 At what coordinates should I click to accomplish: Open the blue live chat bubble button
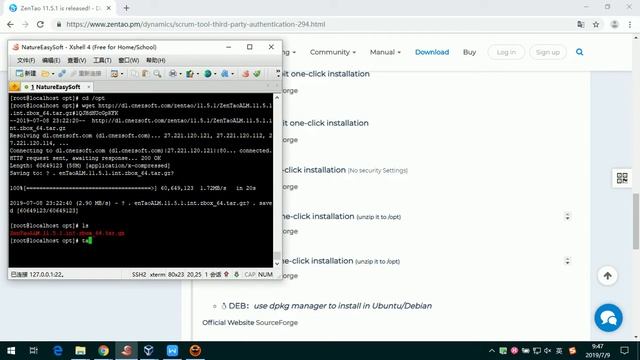point(609,318)
